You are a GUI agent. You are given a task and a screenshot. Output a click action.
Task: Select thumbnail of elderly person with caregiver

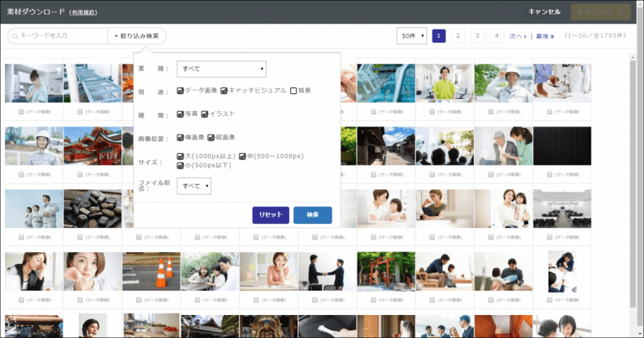(x=503, y=146)
